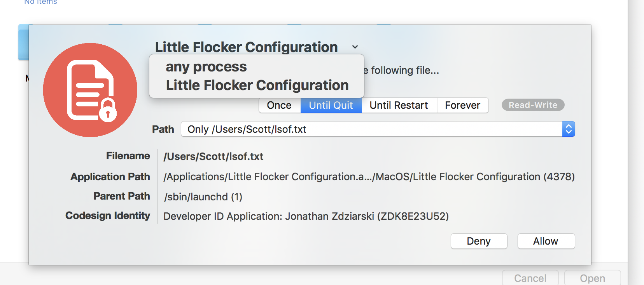Click the Codesign Identity label
This screenshot has width=644, height=285.
pos(108,215)
